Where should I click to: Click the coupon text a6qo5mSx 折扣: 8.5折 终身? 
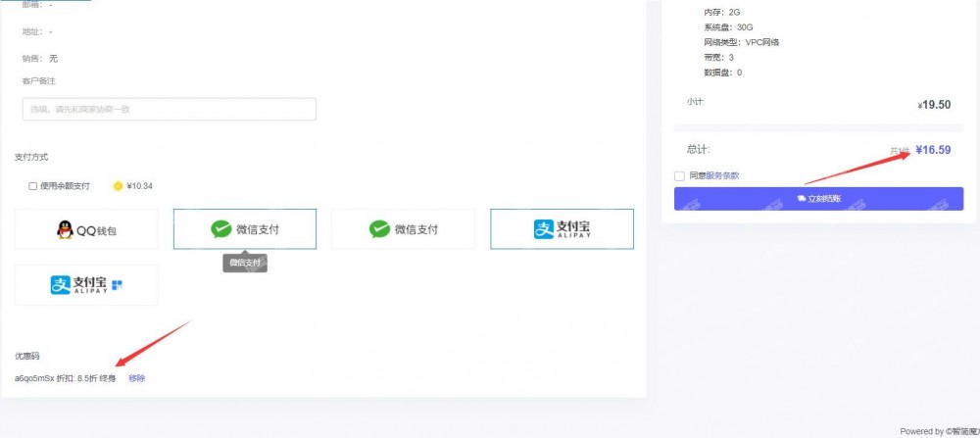66,378
